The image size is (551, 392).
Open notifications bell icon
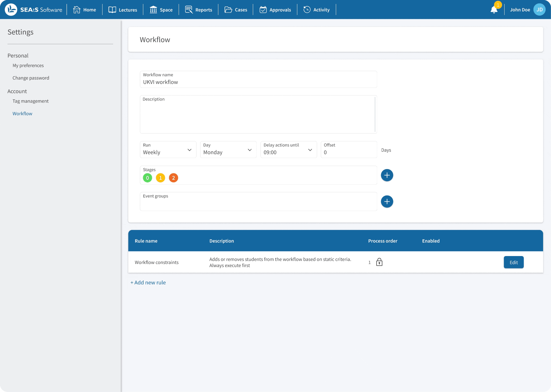(494, 10)
